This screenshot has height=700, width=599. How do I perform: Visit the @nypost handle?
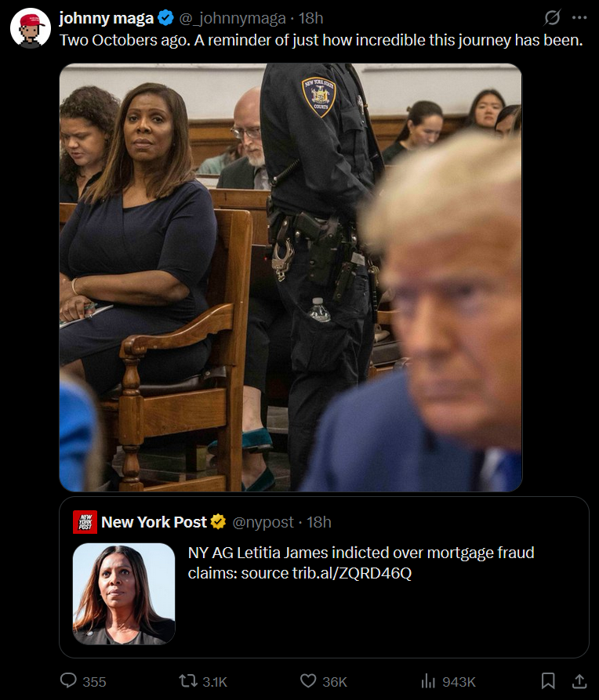tap(263, 522)
